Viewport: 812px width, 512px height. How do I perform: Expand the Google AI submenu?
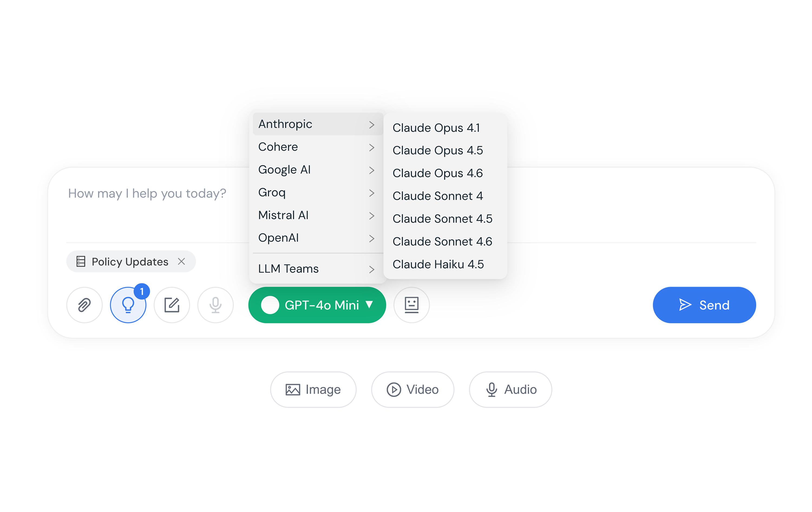click(x=318, y=170)
